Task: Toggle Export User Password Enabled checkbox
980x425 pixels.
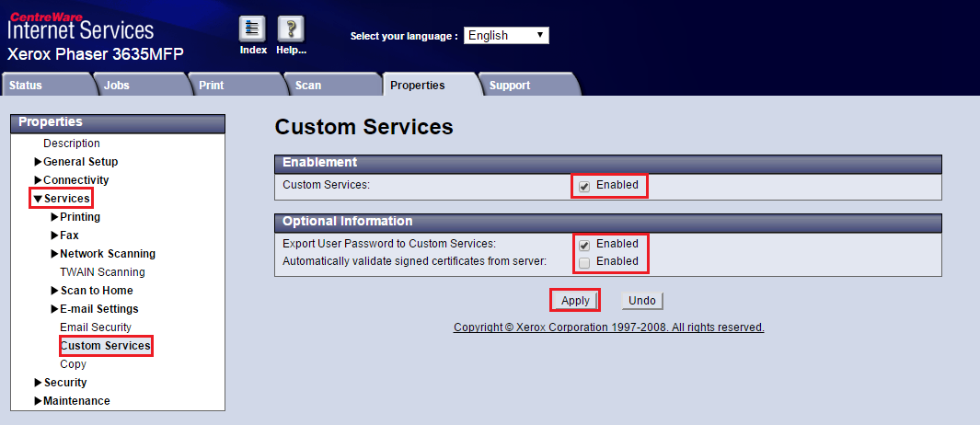Action: coord(584,245)
